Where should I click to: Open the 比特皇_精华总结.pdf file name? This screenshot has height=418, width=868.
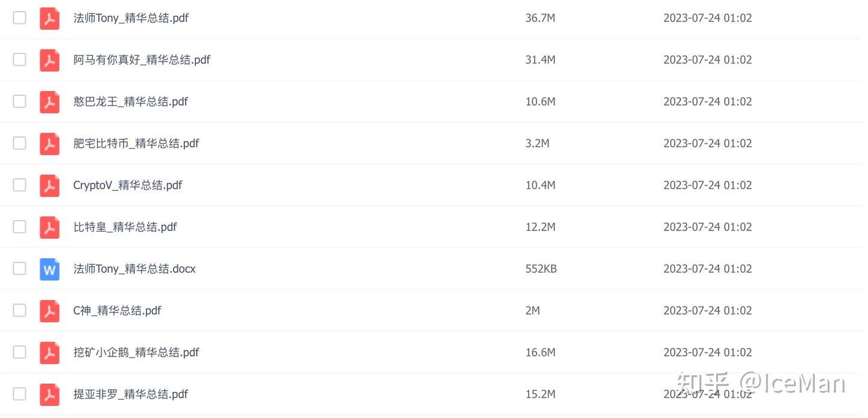click(125, 227)
